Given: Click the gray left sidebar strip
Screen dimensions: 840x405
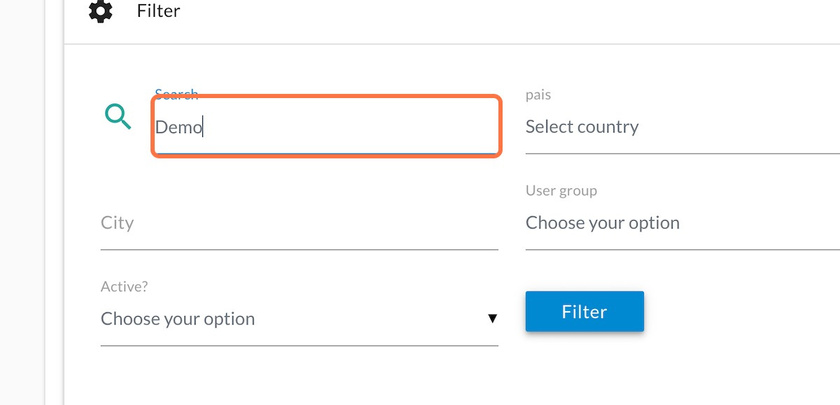Looking at the screenshot, I should click(22, 202).
